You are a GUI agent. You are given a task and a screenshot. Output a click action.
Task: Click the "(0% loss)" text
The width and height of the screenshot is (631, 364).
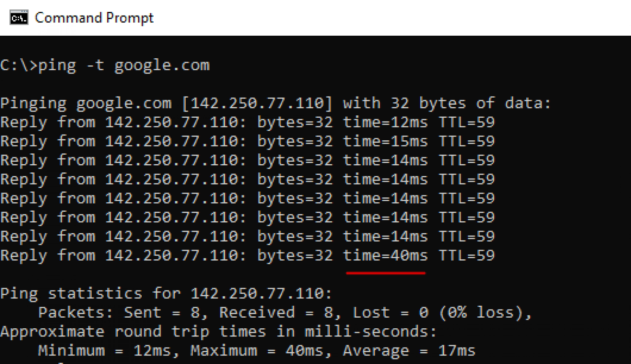point(482,313)
